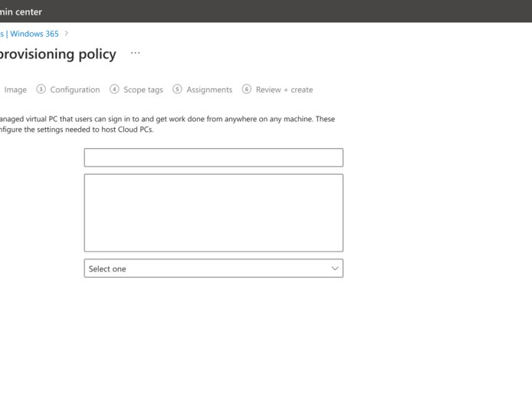The width and height of the screenshot is (532, 408).
Task: Click the step 5 circle icon
Action: tap(177, 89)
